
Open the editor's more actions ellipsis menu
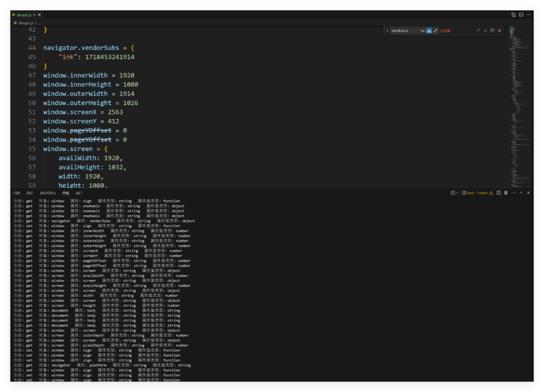coord(529,15)
